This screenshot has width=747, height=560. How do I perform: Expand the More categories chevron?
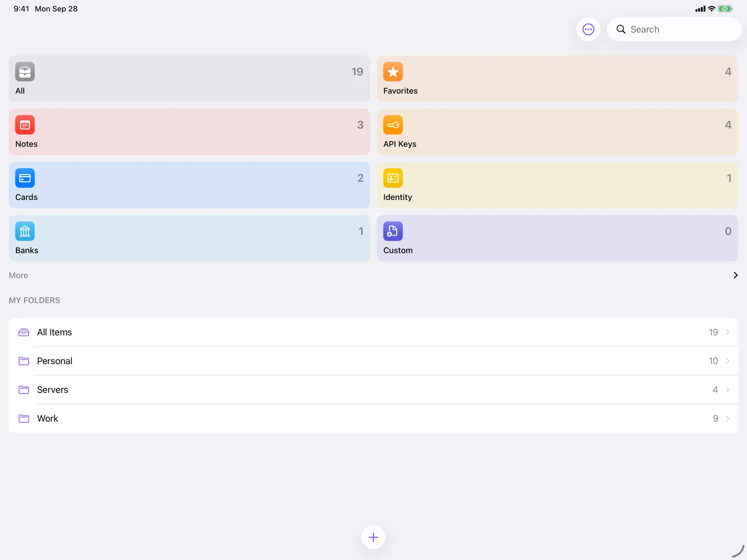point(735,275)
